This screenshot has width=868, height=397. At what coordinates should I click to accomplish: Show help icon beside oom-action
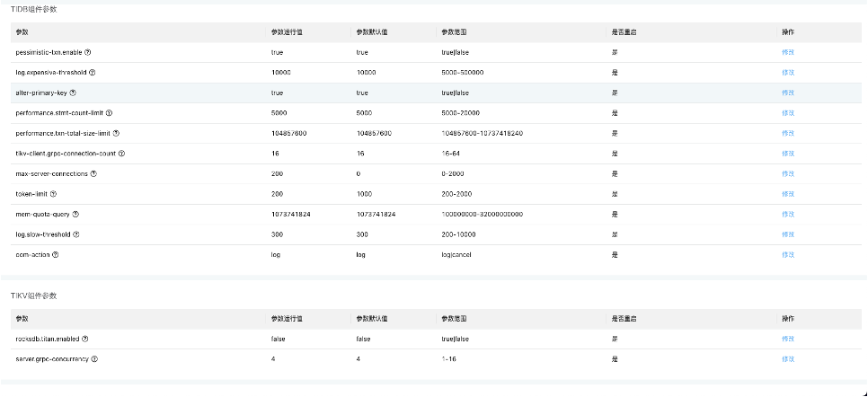coord(56,255)
